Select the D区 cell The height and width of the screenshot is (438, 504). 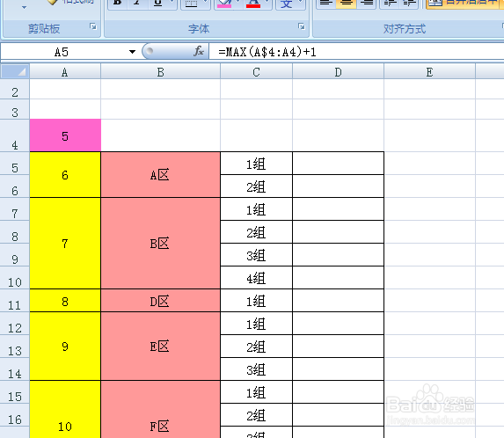click(160, 301)
